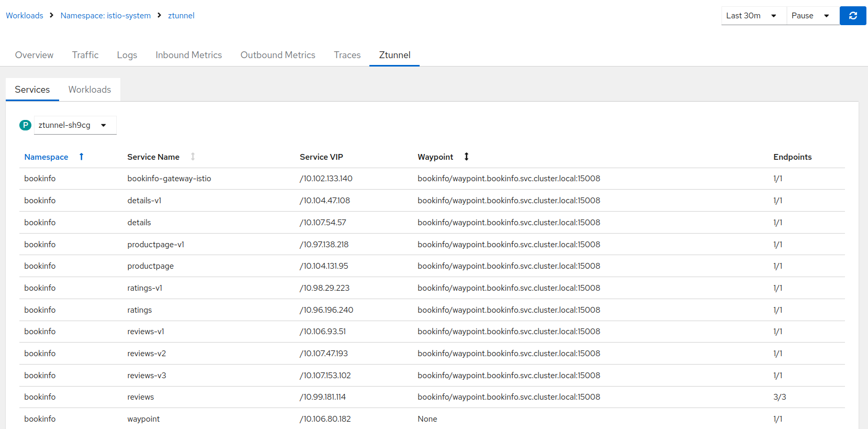Switch to the Workloads sub-tab
The image size is (868, 429).
pyautogui.click(x=89, y=90)
